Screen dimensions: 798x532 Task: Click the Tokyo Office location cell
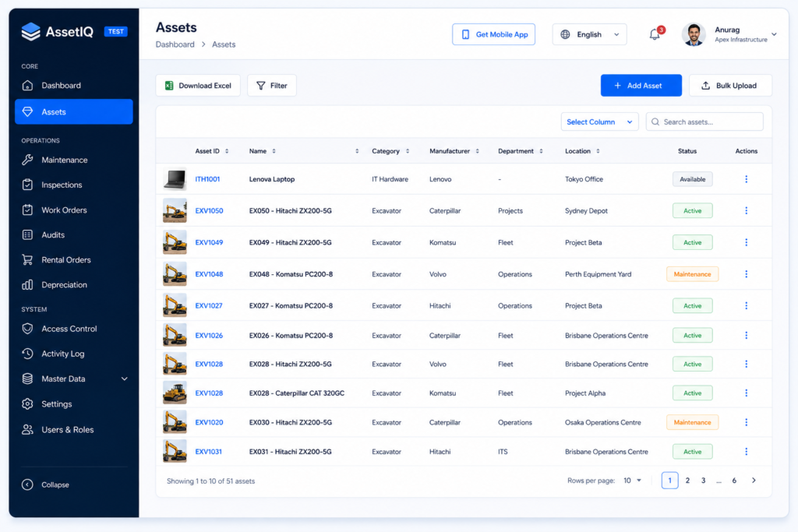[584, 179]
